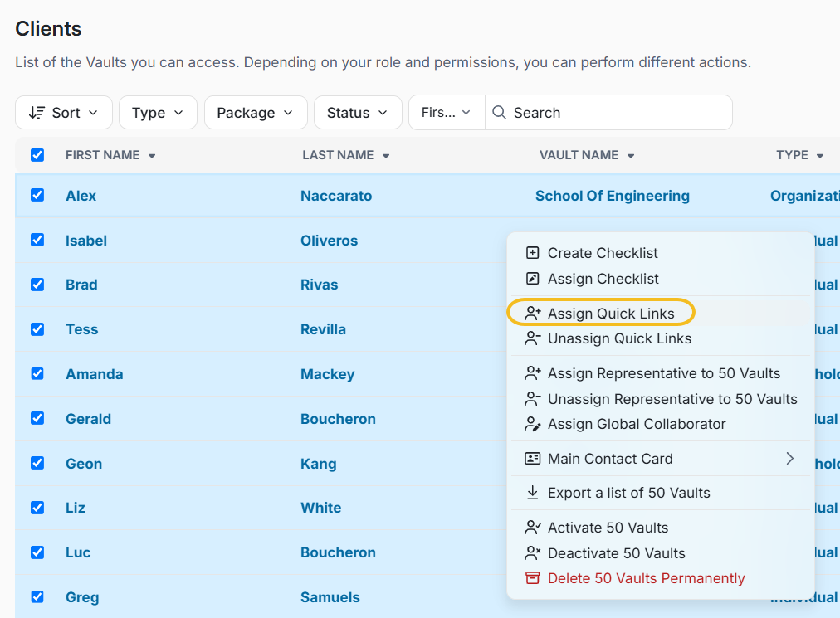Click the Deactivate Vaults person-x icon
Screen dimensions: 840x618
[x=532, y=553]
